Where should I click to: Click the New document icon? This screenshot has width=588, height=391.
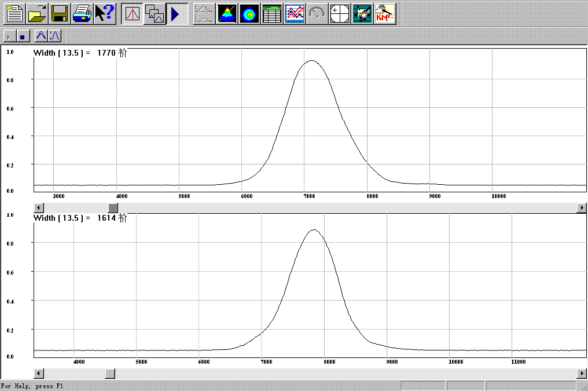[14, 13]
